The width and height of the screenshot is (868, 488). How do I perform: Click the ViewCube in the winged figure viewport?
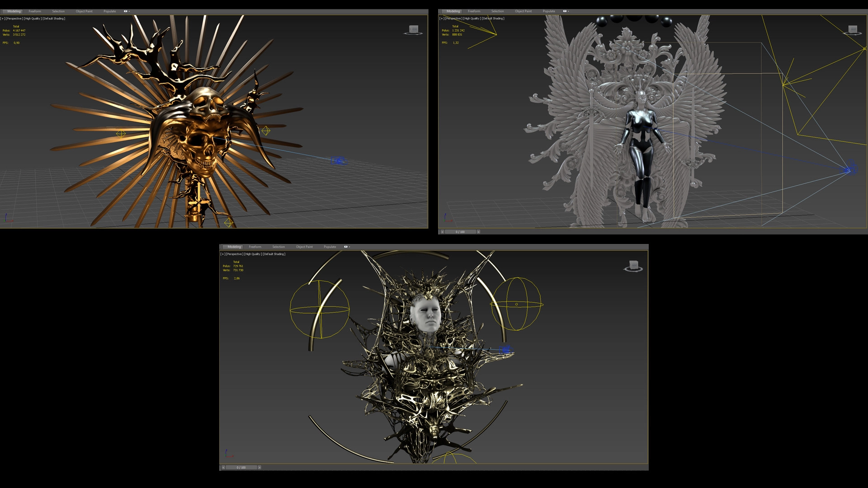click(x=852, y=30)
